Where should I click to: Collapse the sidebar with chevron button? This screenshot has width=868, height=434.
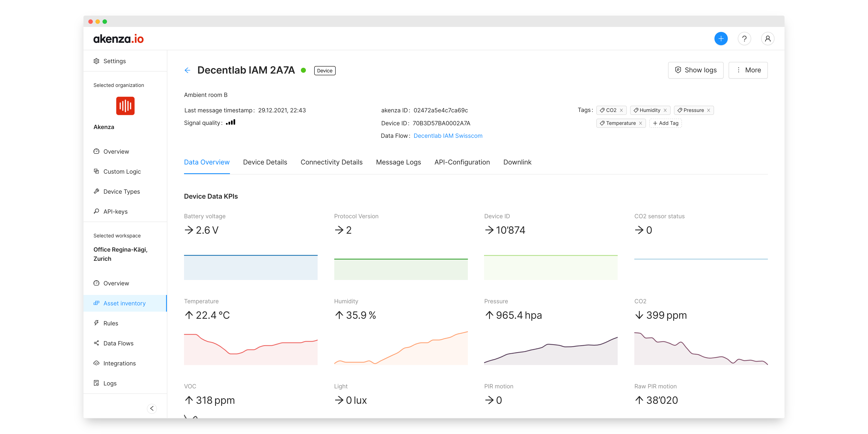pos(152,408)
